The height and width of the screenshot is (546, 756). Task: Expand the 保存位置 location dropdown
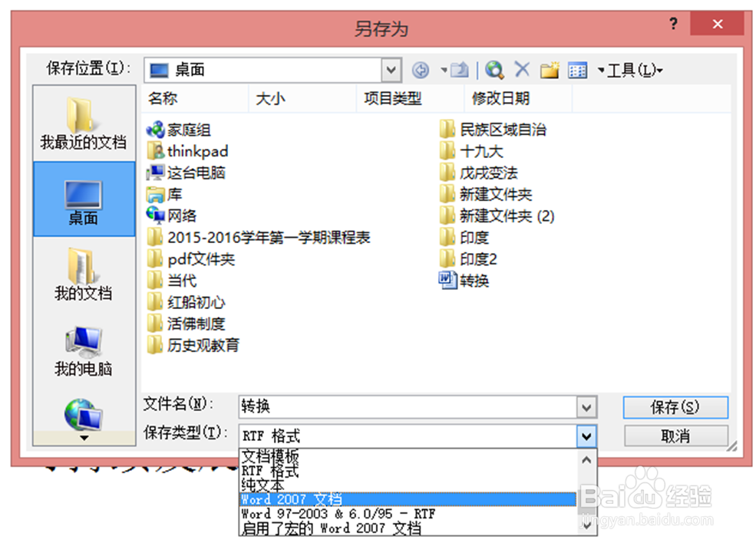391,70
